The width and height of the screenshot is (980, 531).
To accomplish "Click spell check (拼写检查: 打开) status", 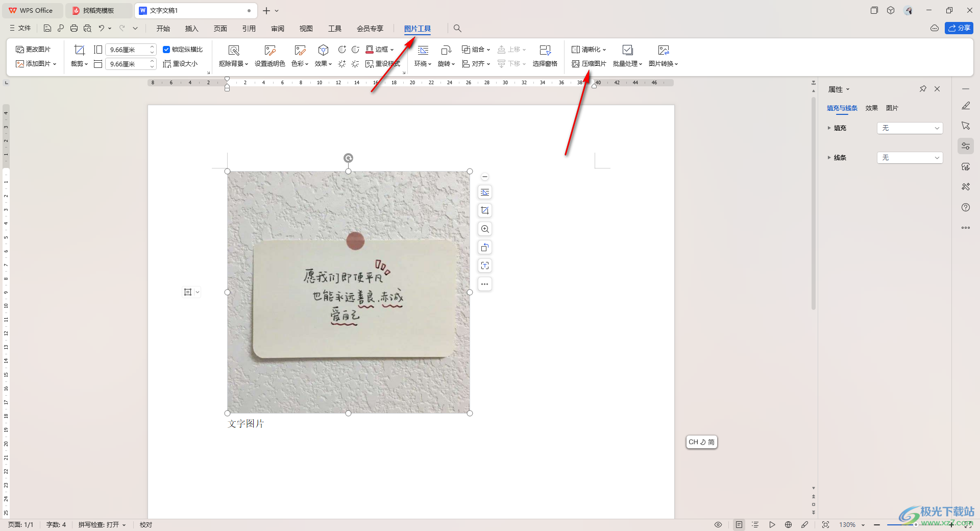I will 102,524.
